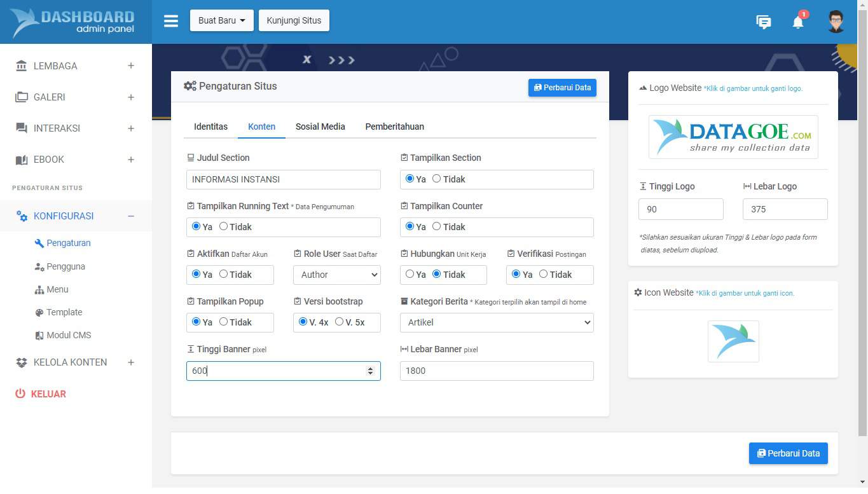868x494 pixels.
Task: Open the notifications bell icon
Action: [x=797, y=22]
